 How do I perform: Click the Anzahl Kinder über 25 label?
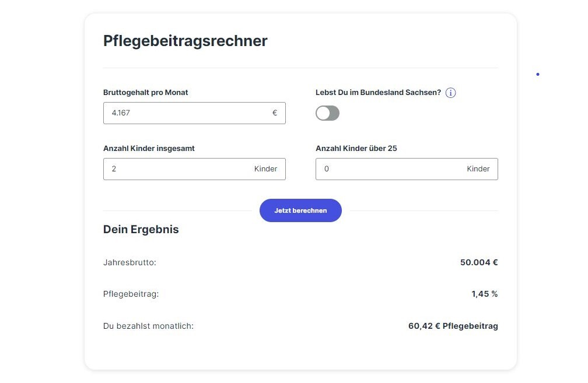click(356, 148)
